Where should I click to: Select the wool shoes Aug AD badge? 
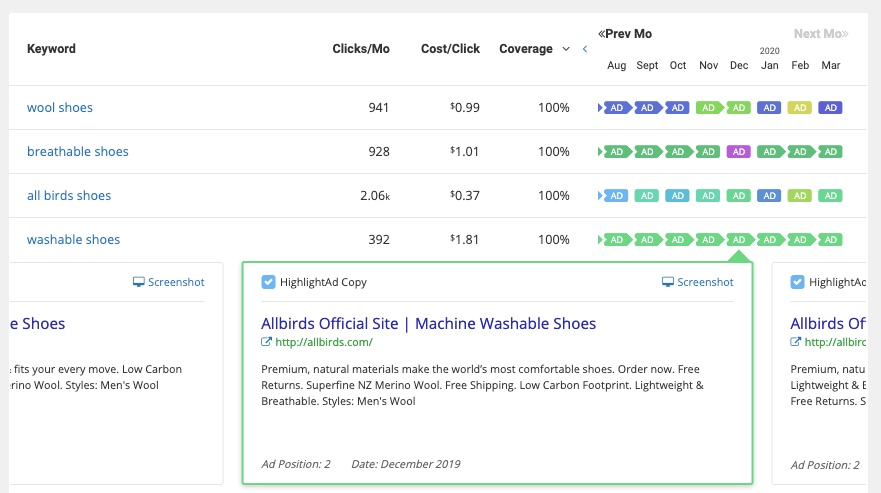[616, 107]
